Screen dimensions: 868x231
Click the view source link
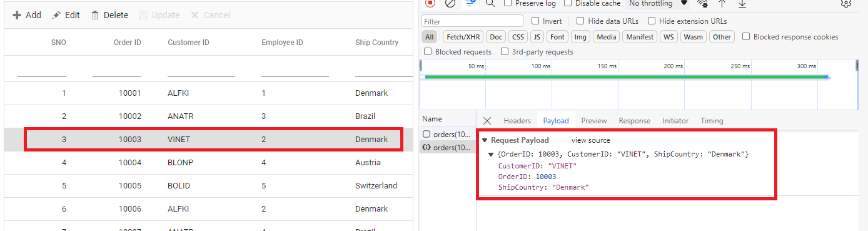pos(590,140)
